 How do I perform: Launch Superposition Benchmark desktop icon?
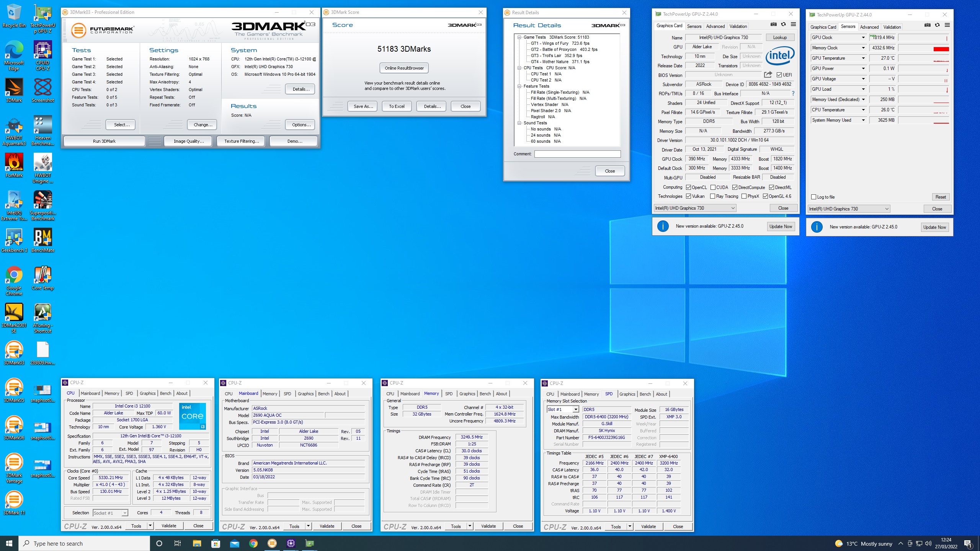42,206
